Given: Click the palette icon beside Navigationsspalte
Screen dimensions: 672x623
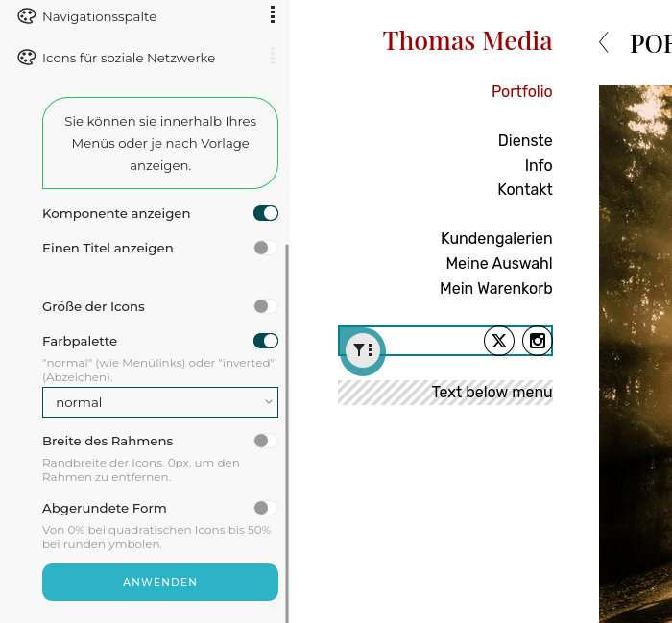Looking at the screenshot, I should click(27, 16).
